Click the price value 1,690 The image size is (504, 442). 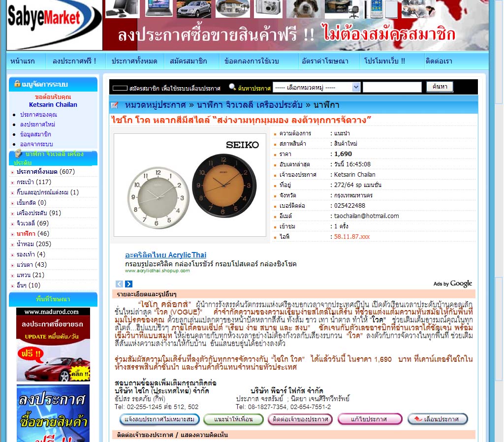point(343,154)
